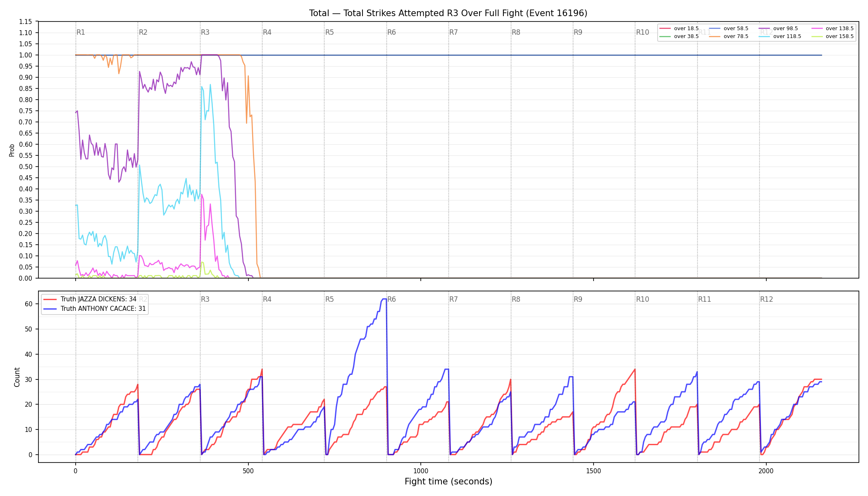Screen dimensions: 868x496
Task: Click the R10 round label in the count chart
Action: 642,299
